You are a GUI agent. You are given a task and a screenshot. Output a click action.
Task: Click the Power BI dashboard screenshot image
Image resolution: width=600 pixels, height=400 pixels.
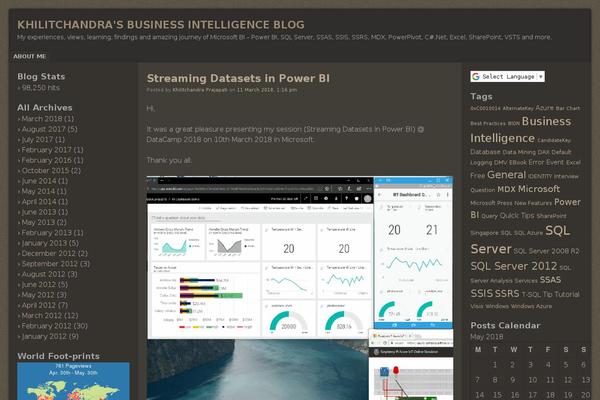(299, 288)
